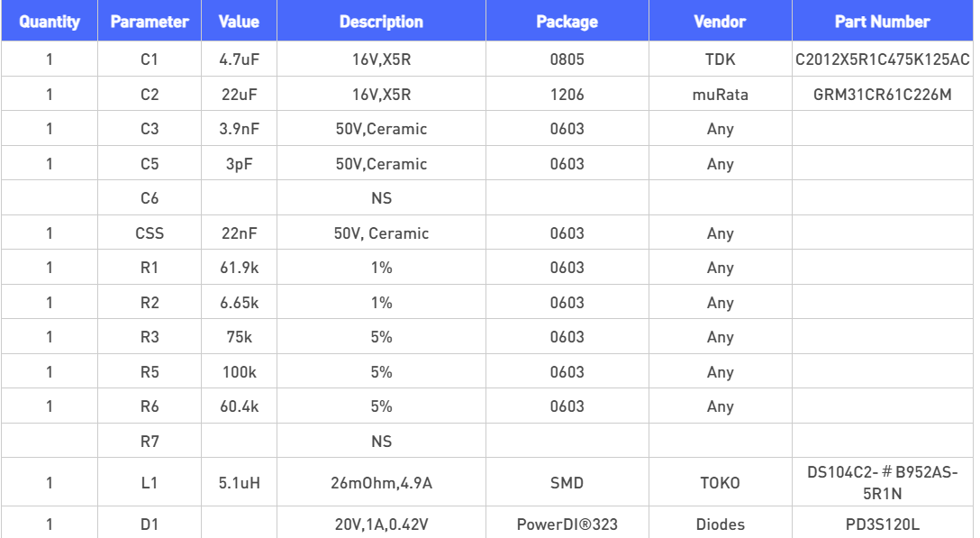
Task: Click the CSS parameter cell
Action: 150,233
